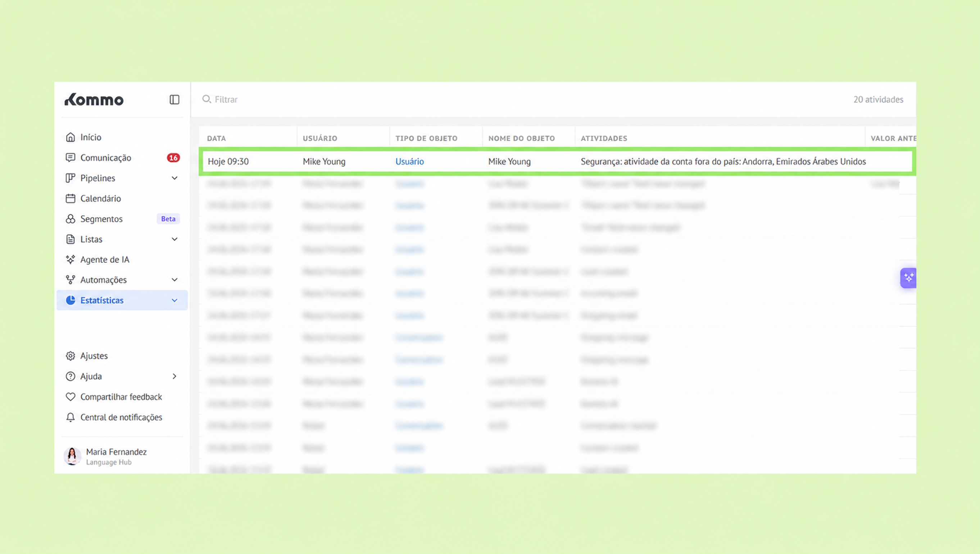
Task: Open Maria Fernandez profile name
Action: click(x=117, y=451)
